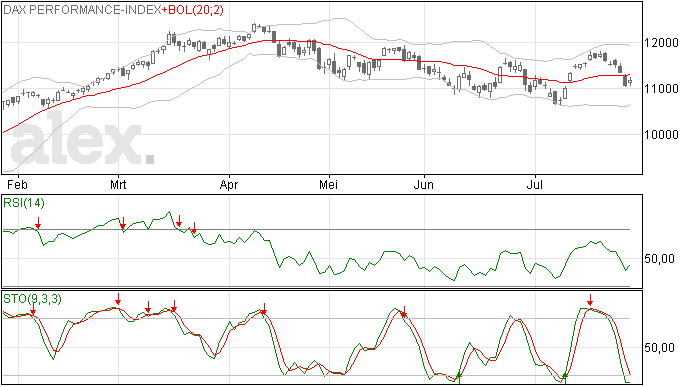The height and width of the screenshot is (387, 690).
Task: Click the 10000 price axis value
Action: (x=661, y=135)
